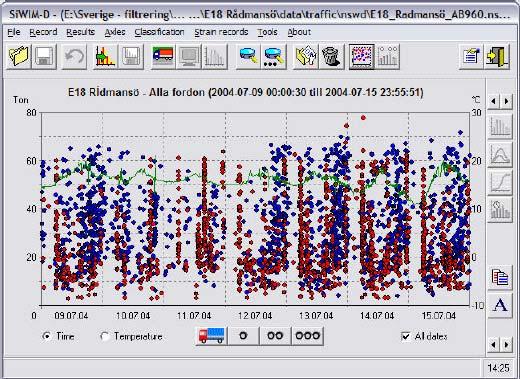Click the red outlier point near 80 Ton
Screen dimensions: 520x379
pos(363,118)
